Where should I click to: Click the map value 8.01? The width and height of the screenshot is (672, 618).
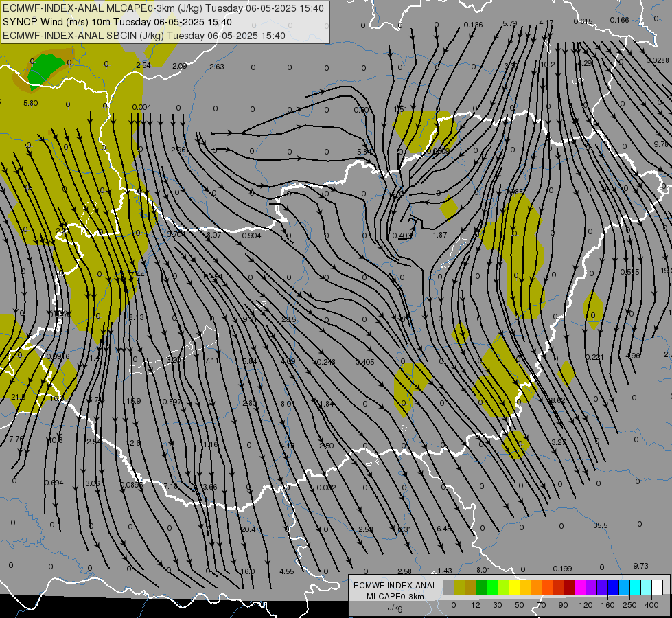(x=483, y=570)
